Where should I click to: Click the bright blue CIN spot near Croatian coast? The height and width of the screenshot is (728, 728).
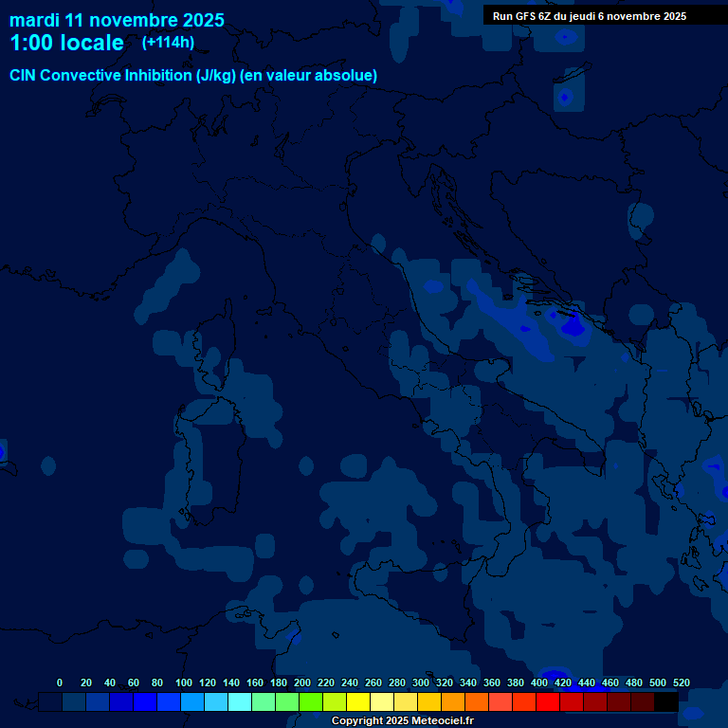pyautogui.click(x=572, y=325)
